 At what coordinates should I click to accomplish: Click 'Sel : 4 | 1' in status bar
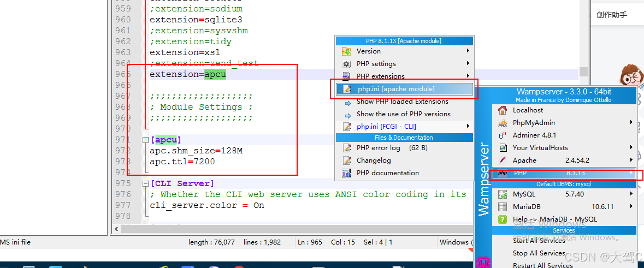(378, 242)
